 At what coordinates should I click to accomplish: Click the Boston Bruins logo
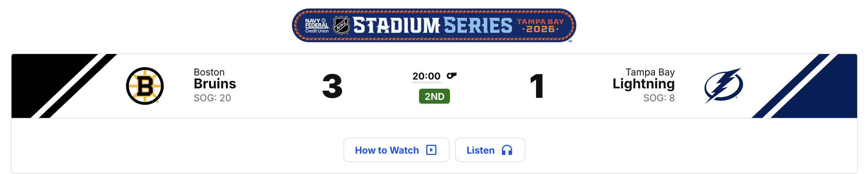tap(145, 86)
